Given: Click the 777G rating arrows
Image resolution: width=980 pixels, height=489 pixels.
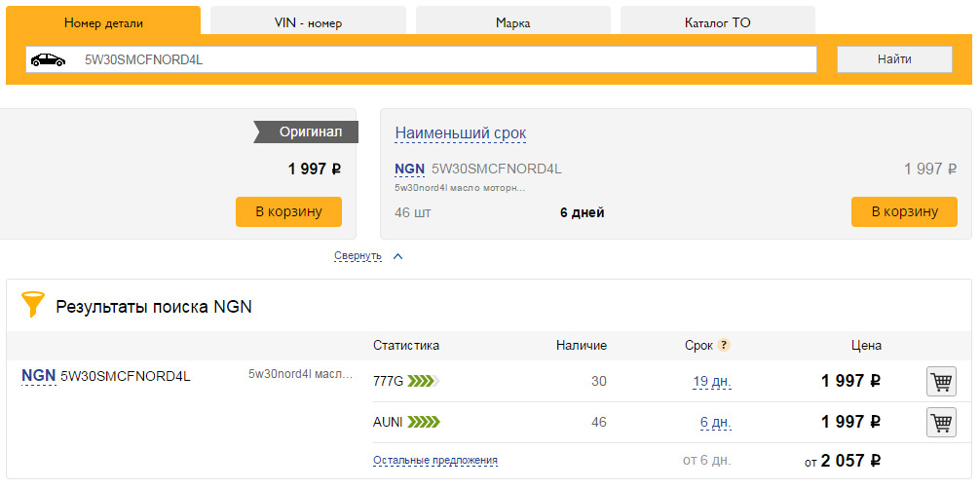Looking at the screenshot, I should [x=424, y=381].
